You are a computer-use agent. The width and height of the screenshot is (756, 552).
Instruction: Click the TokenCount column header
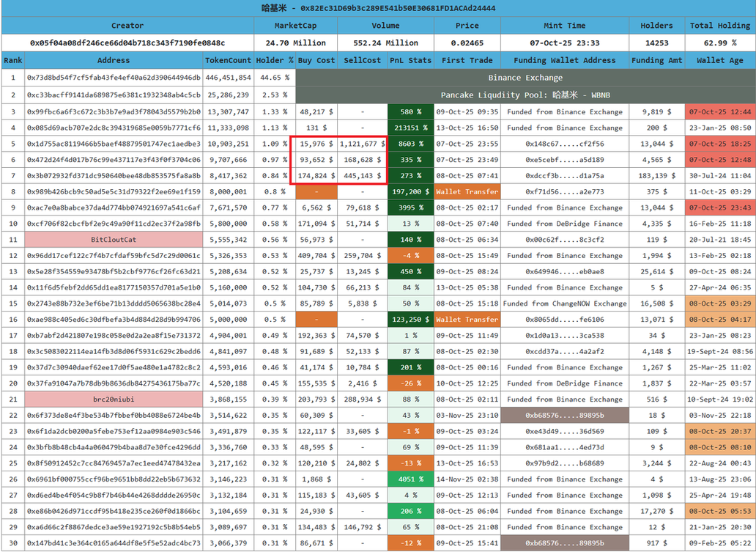228,60
